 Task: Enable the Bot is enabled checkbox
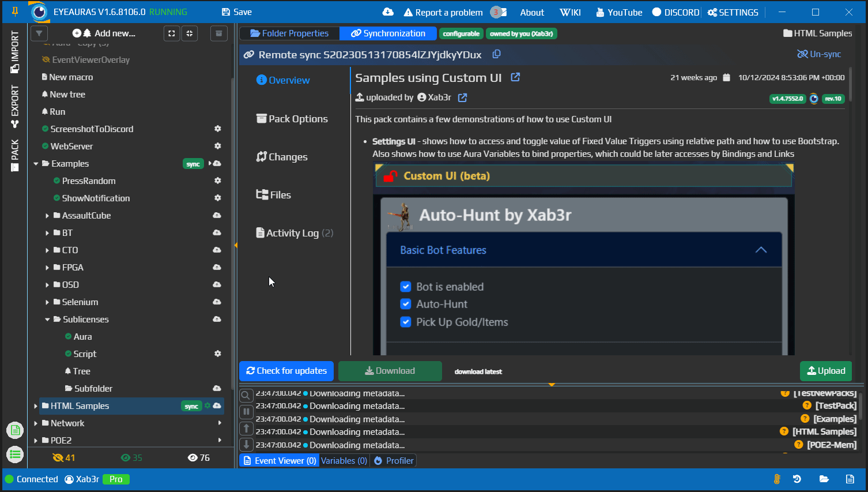point(406,287)
